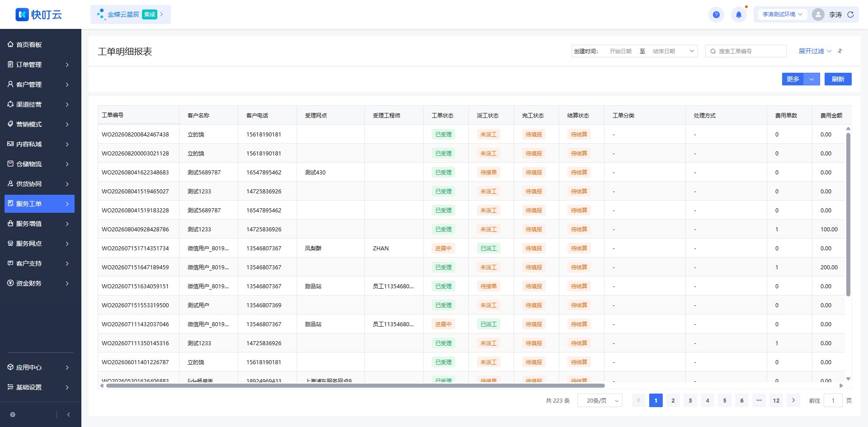
Task: Open the 李涛测试环境 environment dropdown
Action: click(x=782, y=14)
